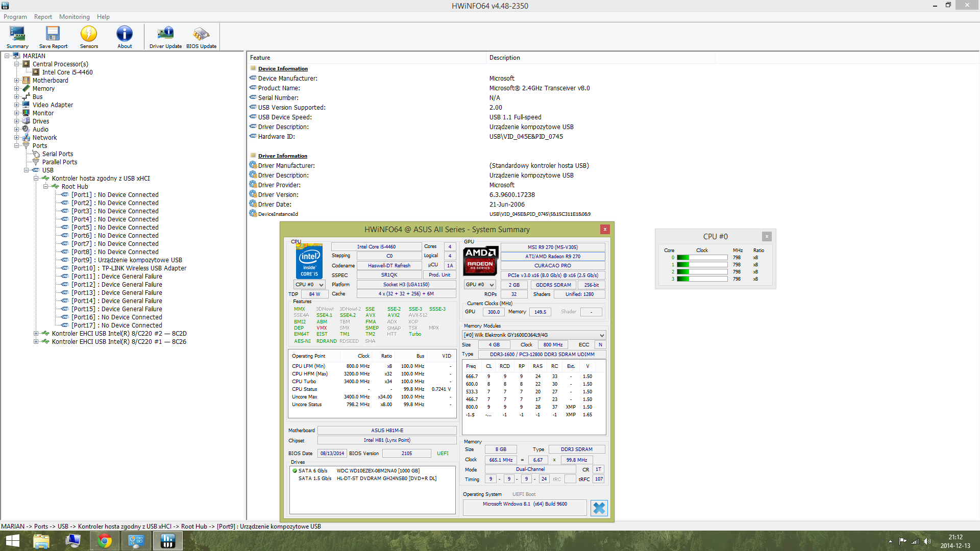Select Memory in the device tree
The image size is (980, 551).
(x=43, y=89)
